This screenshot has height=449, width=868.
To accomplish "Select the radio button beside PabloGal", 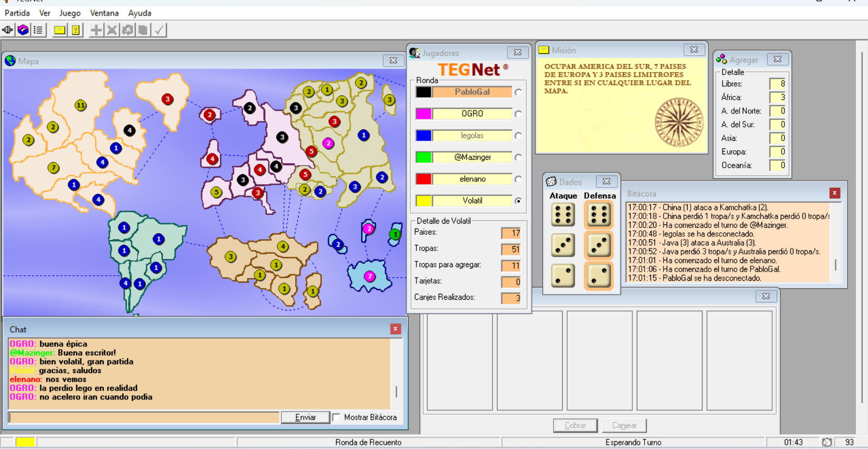I will pos(518,92).
